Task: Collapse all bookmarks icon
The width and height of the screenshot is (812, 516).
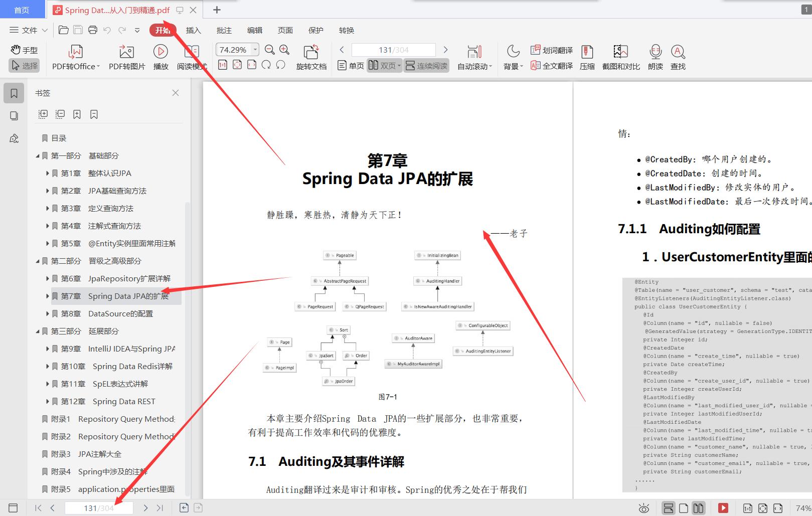Action: (60, 114)
